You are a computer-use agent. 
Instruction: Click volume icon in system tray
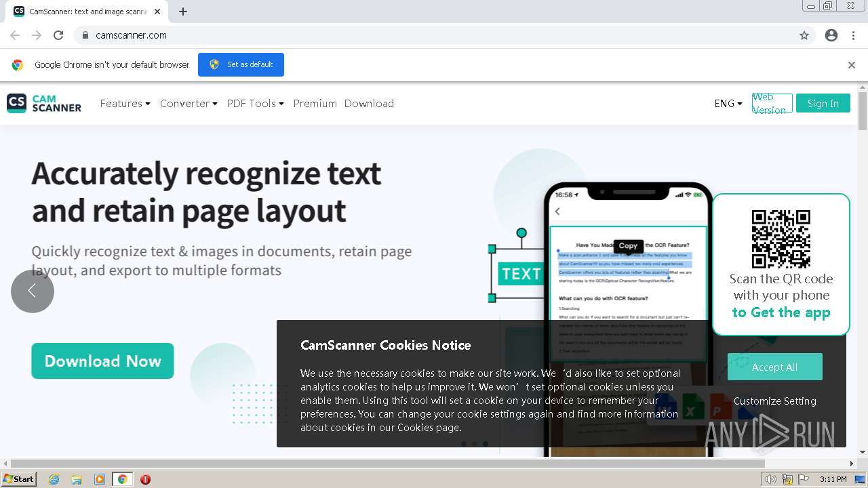[x=771, y=479]
